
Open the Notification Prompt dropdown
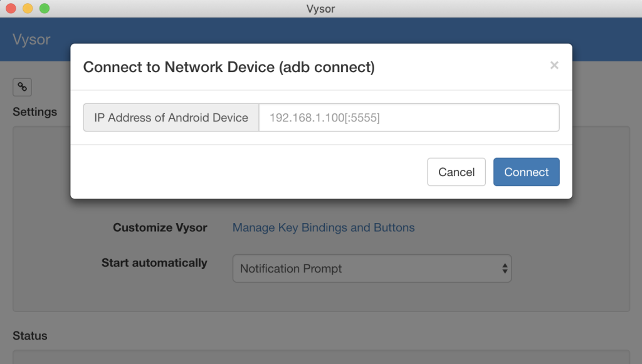tap(372, 268)
